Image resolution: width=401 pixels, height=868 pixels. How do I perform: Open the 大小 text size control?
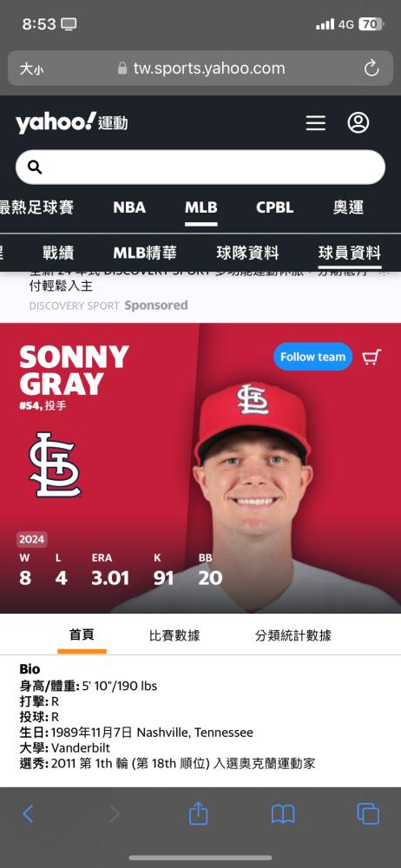31,69
